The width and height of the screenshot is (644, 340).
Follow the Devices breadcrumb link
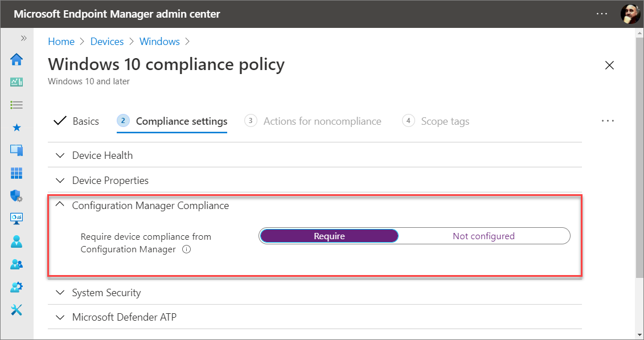click(107, 42)
